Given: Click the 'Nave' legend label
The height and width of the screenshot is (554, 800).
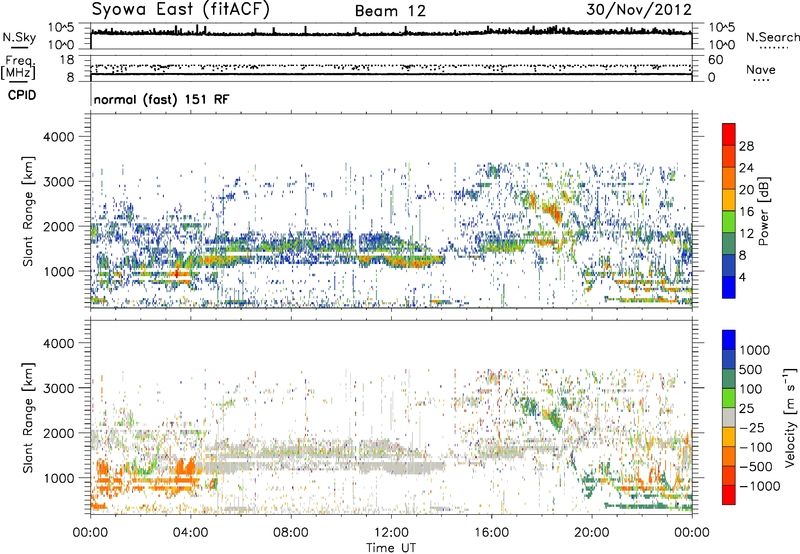Looking at the screenshot, I should pos(760,69).
